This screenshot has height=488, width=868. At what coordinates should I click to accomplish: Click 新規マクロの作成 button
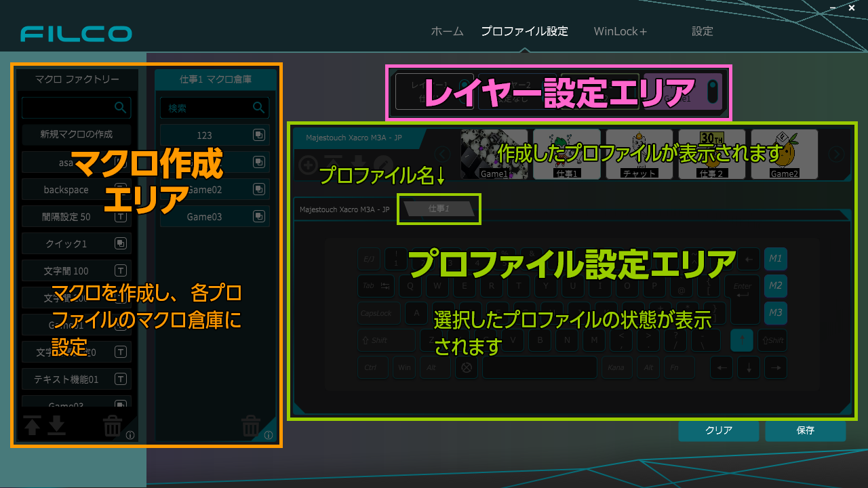(x=77, y=134)
